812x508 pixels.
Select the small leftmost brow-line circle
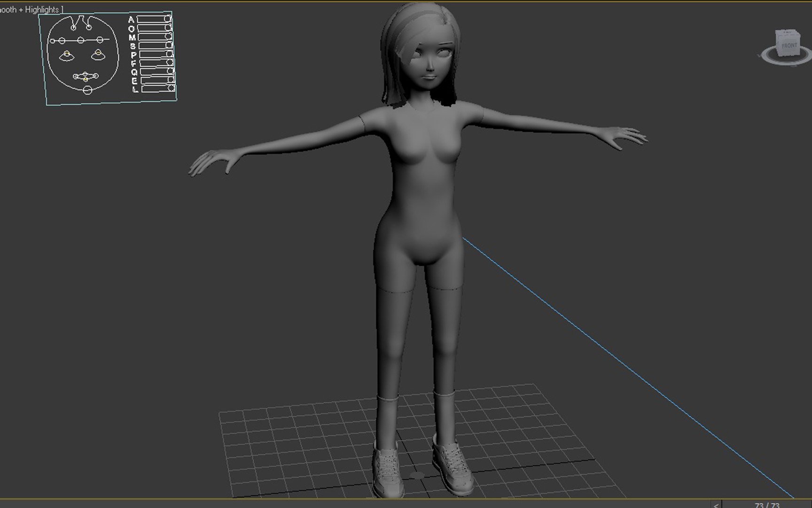pos(52,41)
